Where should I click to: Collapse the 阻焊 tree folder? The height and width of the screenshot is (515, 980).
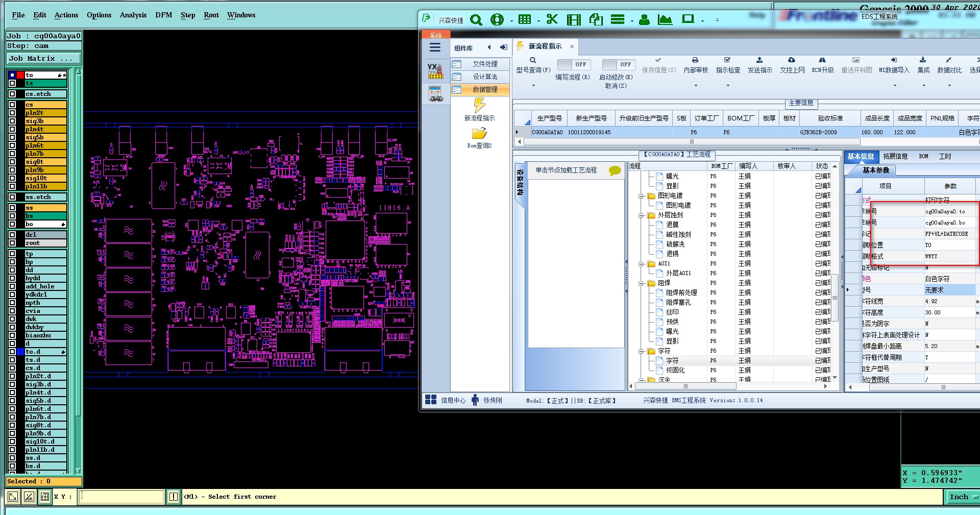click(641, 283)
